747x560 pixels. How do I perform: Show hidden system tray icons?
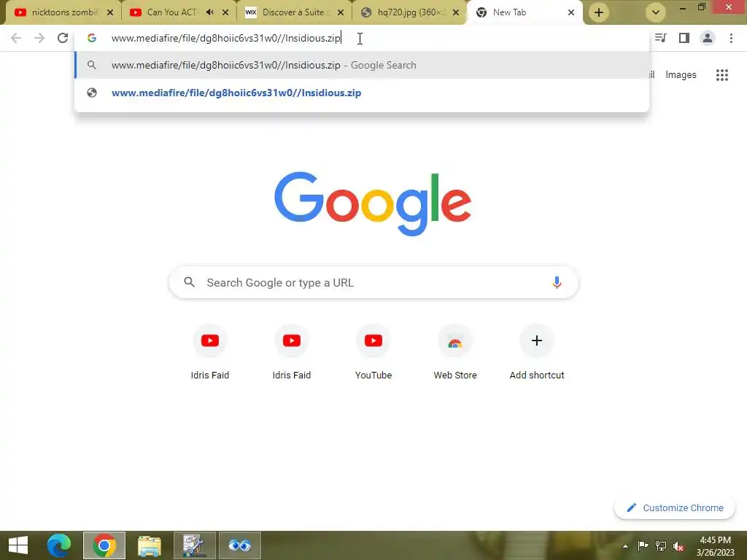pyautogui.click(x=625, y=546)
